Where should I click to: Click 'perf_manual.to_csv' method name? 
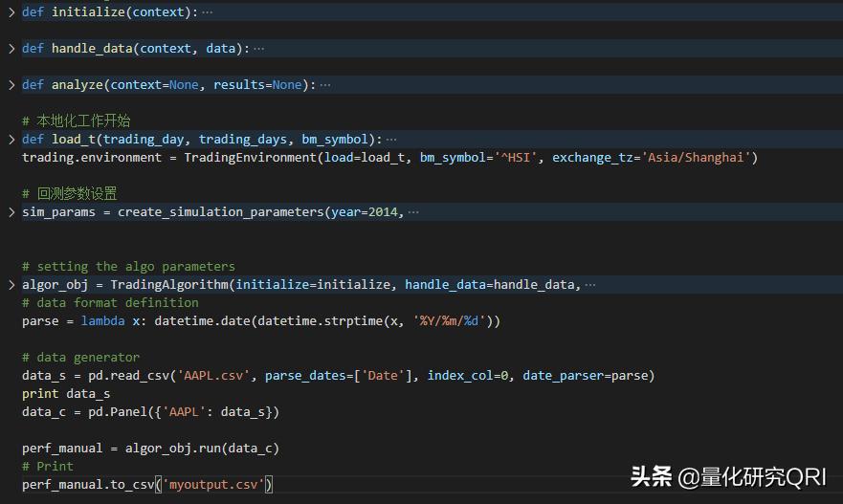click(x=88, y=485)
